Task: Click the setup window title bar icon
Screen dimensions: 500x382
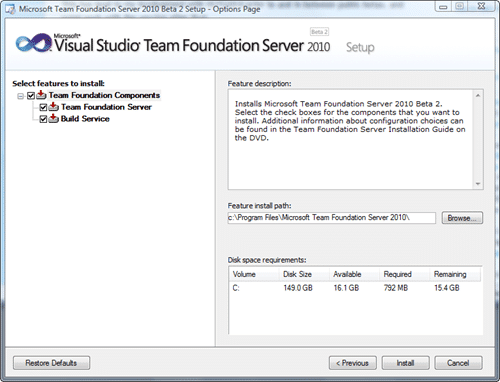Action: coord(11,9)
